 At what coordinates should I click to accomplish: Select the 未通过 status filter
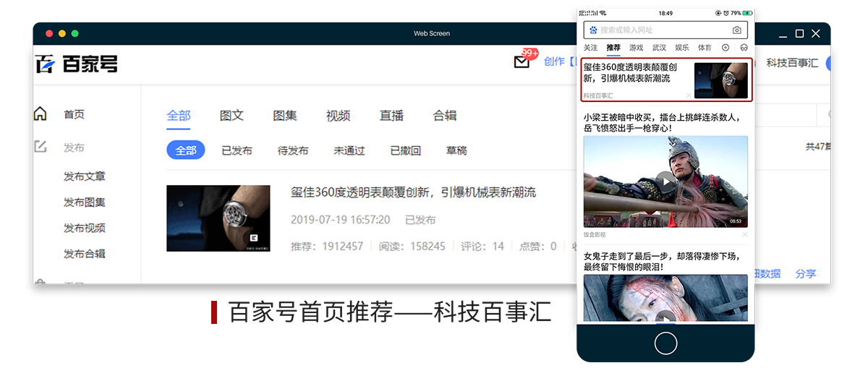tap(349, 150)
